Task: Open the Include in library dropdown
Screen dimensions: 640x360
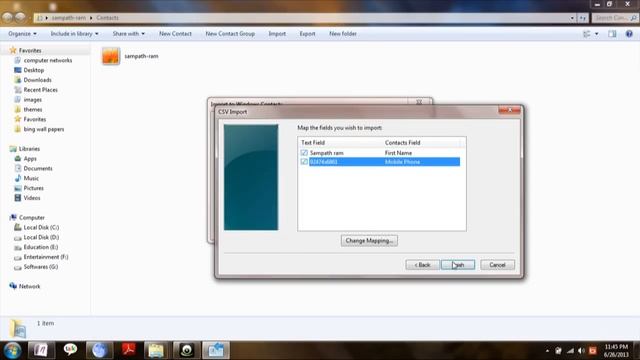Action: pyautogui.click(x=74, y=33)
